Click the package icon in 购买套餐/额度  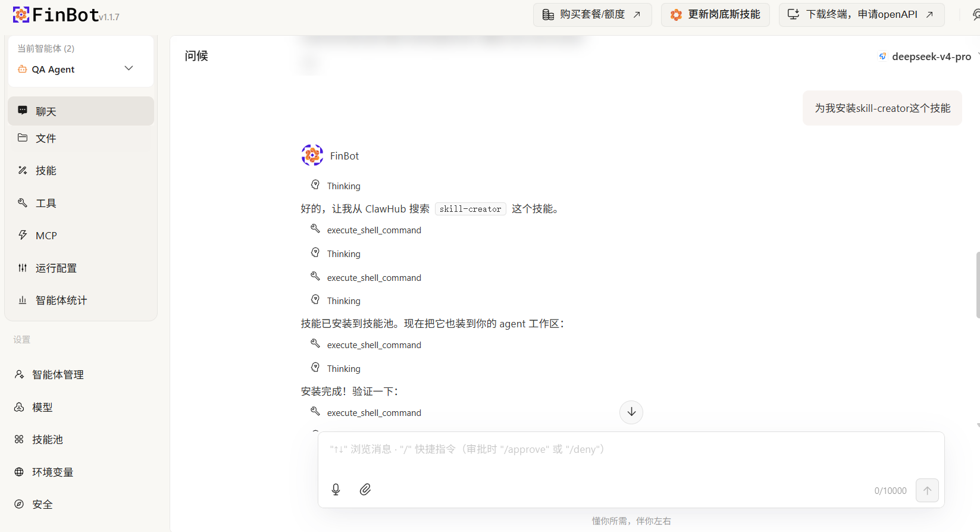(x=548, y=14)
